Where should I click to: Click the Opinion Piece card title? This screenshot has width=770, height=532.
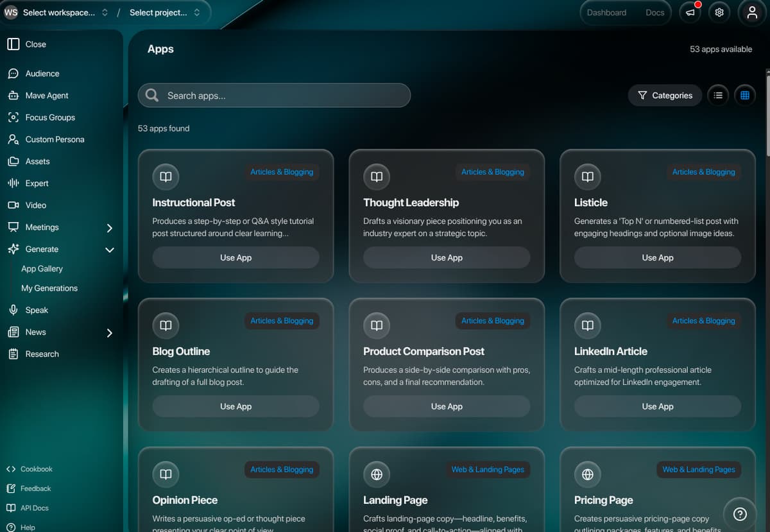coord(185,500)
